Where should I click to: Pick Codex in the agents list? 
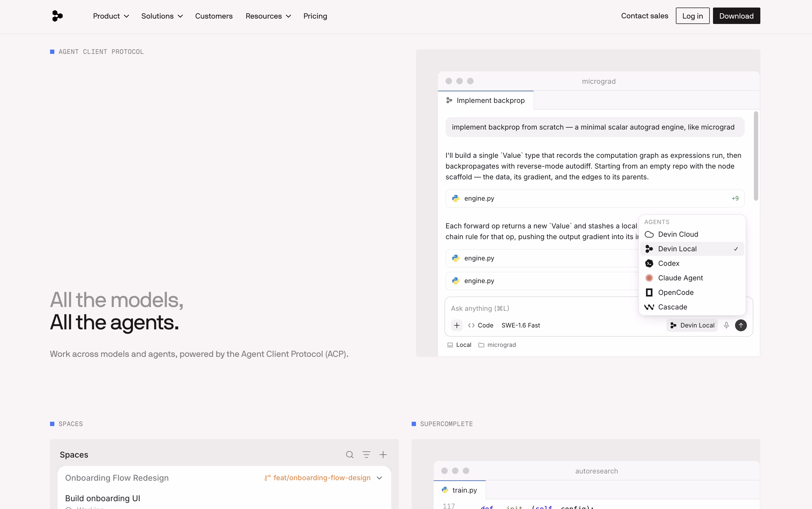click(692, 263)
